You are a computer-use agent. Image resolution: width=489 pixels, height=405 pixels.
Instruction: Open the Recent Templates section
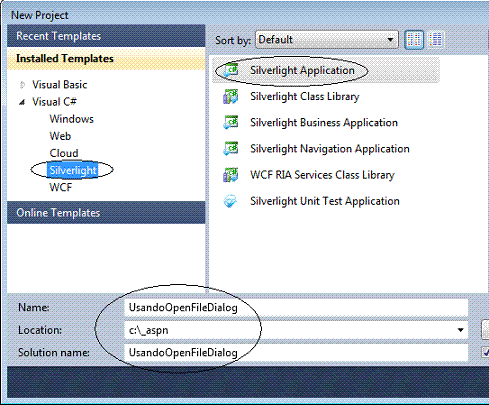point(106,36)
